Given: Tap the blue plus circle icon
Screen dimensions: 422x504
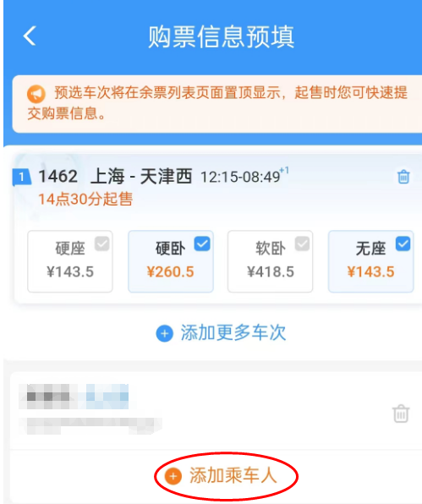Looking at the screenshot, I should [165, 333].
